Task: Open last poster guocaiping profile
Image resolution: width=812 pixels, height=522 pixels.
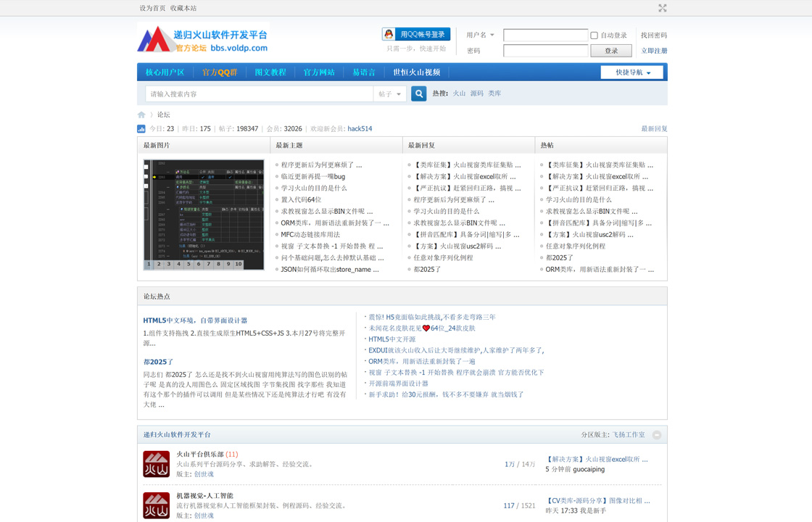Action: point(589,469)
